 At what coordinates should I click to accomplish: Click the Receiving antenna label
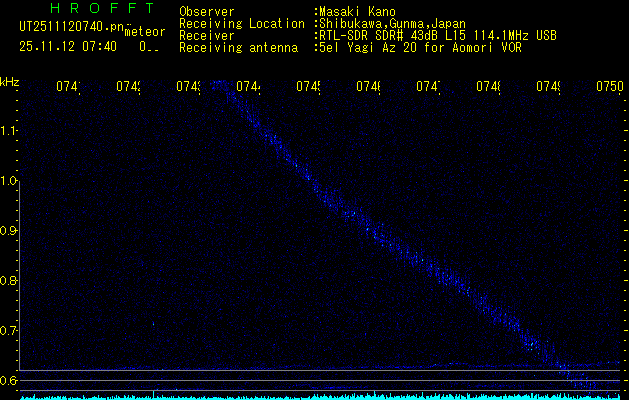[239, 47]
